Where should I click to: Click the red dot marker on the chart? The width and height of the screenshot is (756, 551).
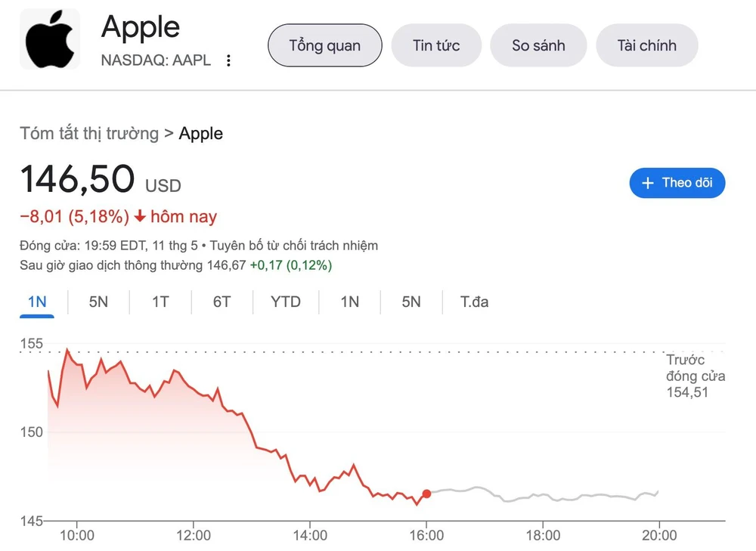tap(426, 494)
